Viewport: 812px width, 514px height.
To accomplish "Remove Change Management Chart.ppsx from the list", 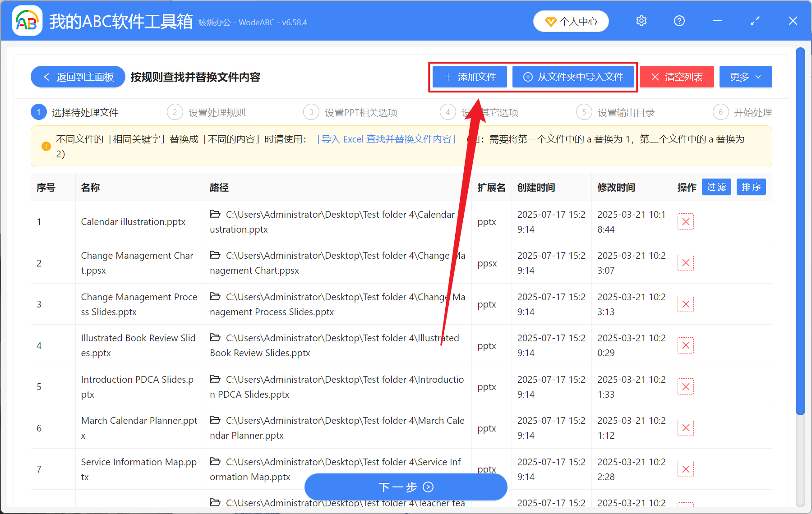I will [x=685, y=262].
